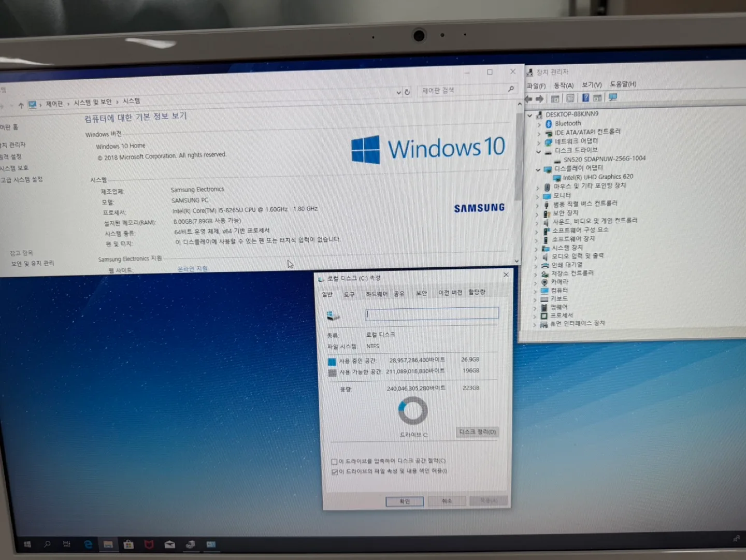Image resolution: width=746 pixels, height=560 pixels.
Task: Click the blue Help icon in Device Manager toolbar
Action: point(585,98)
